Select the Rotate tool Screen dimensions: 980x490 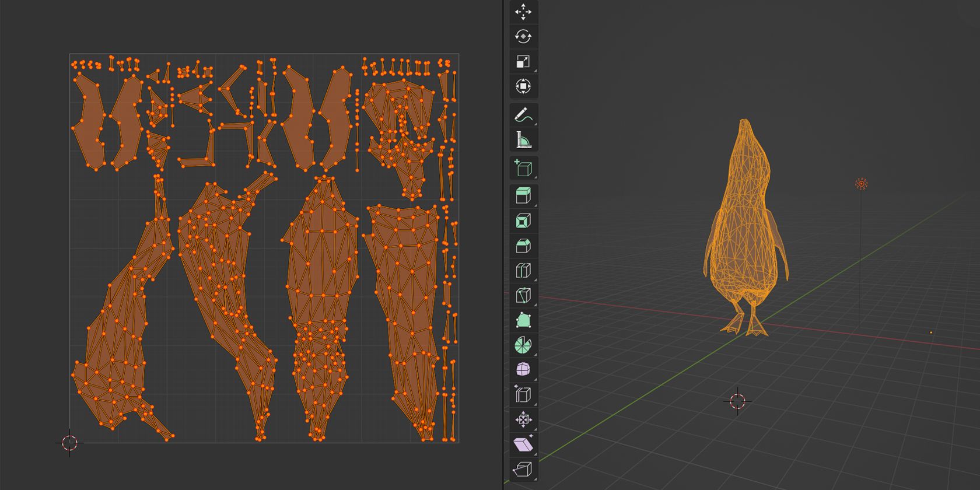[523, 37]
